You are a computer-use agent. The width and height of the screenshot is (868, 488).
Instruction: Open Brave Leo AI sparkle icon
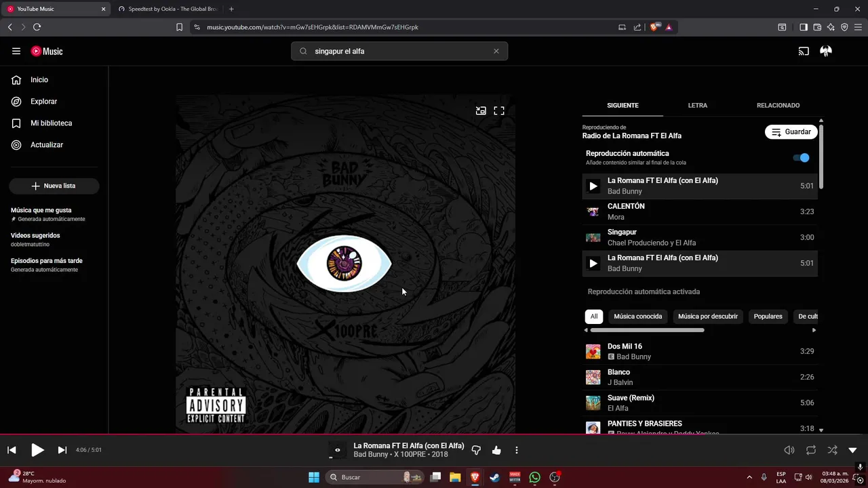point(831,27)
